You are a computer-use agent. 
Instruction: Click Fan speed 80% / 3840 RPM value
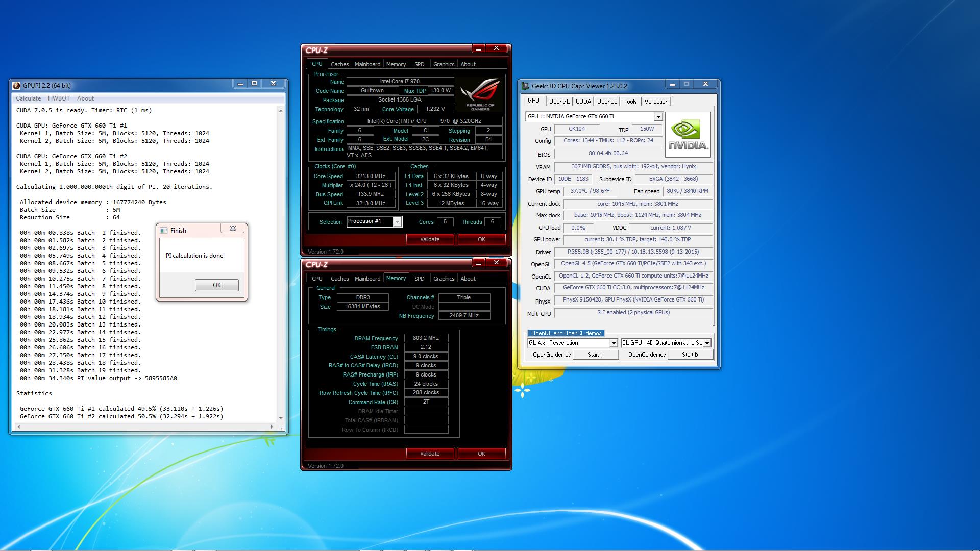[x=687, y=191]
